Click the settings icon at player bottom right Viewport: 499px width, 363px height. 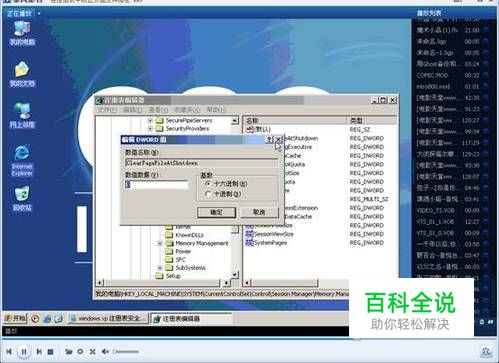486,351
